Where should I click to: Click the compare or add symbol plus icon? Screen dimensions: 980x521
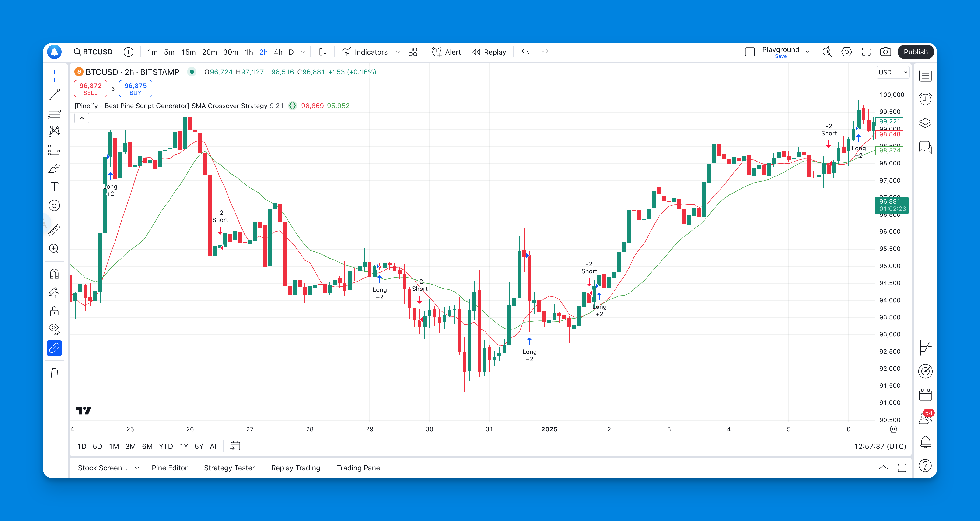pos(129,52)
